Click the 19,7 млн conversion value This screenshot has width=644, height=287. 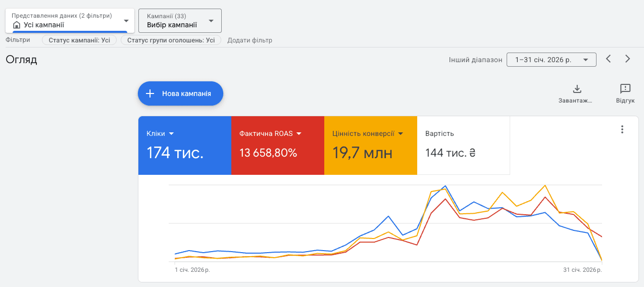(x=362, y=153)
